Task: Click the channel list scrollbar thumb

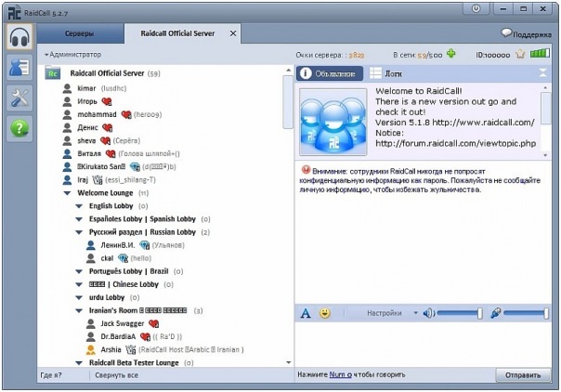Action: [288, 102]
